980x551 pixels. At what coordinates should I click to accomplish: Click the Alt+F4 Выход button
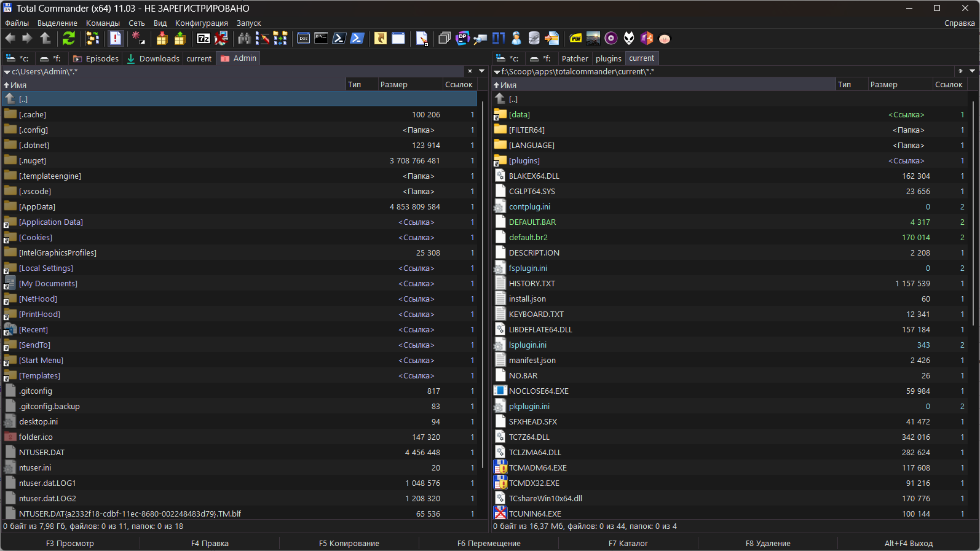pos(909,543)
